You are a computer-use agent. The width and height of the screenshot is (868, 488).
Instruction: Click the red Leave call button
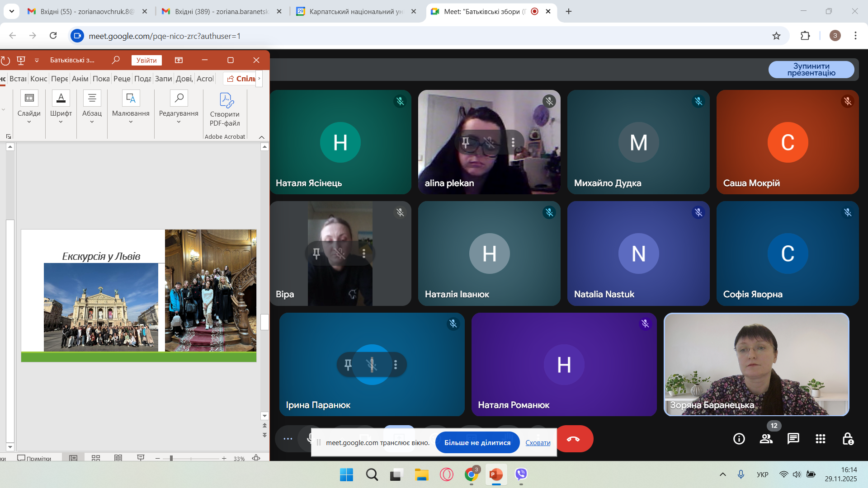574,439
